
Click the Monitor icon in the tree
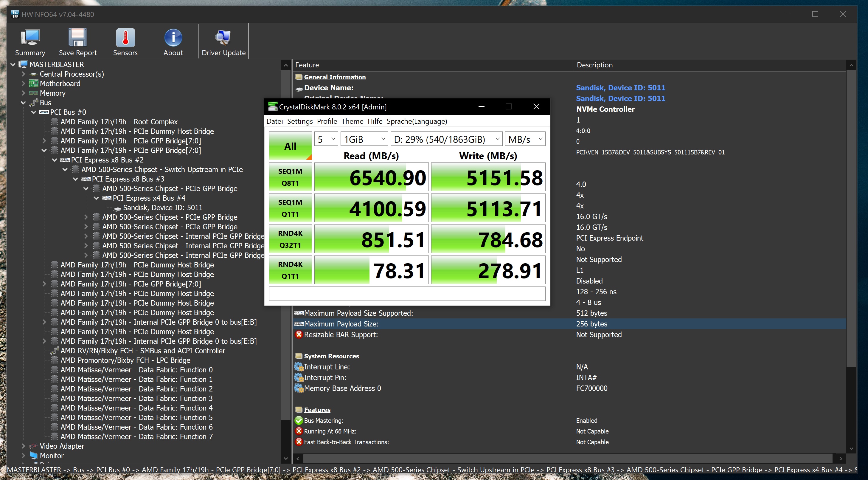[x=33, y=455]
